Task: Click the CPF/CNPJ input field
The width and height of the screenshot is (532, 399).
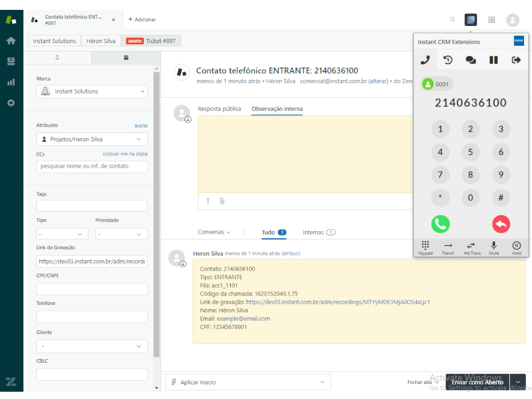Action: click(x=92, y=289)
